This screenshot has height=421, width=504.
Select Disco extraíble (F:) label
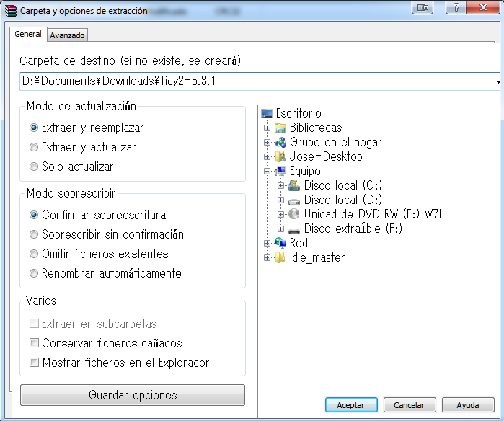click(x=353, y=229)
